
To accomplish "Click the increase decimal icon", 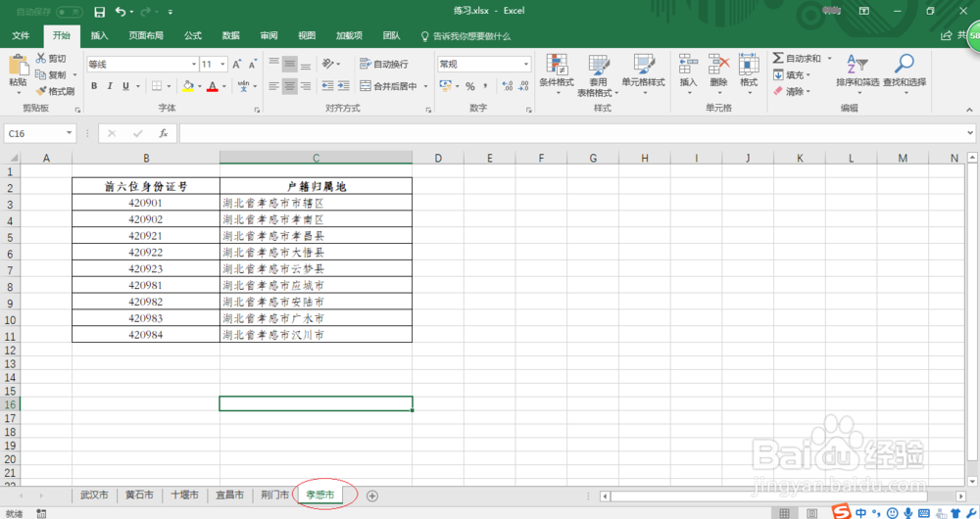I will [x=508, y=86].
